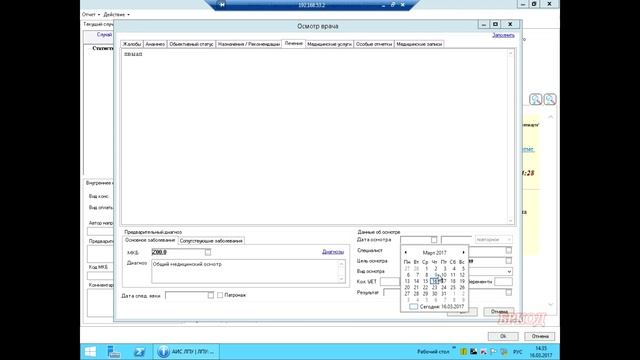This screenshot has height=360, width=640.
Task: Click Ok in the background window
Action: [503, 336]
